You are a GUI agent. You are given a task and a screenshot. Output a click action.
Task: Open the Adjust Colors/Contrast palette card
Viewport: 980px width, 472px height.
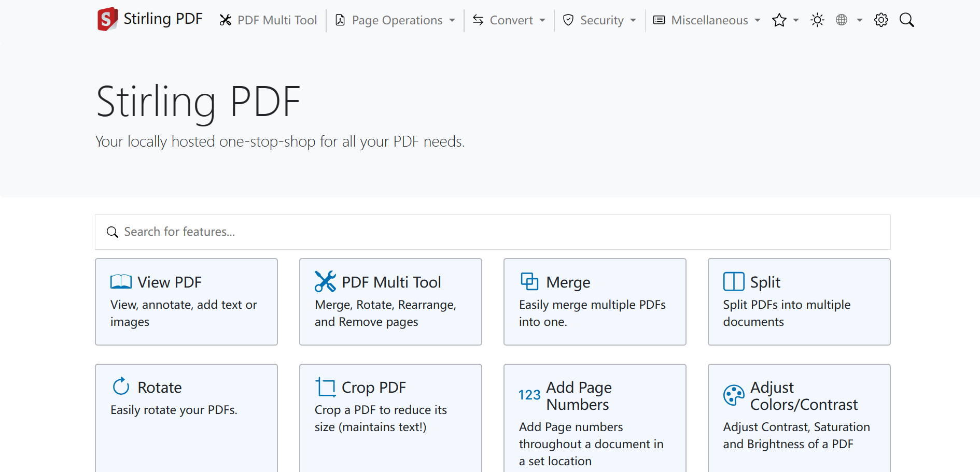click(x=799, y=414)
